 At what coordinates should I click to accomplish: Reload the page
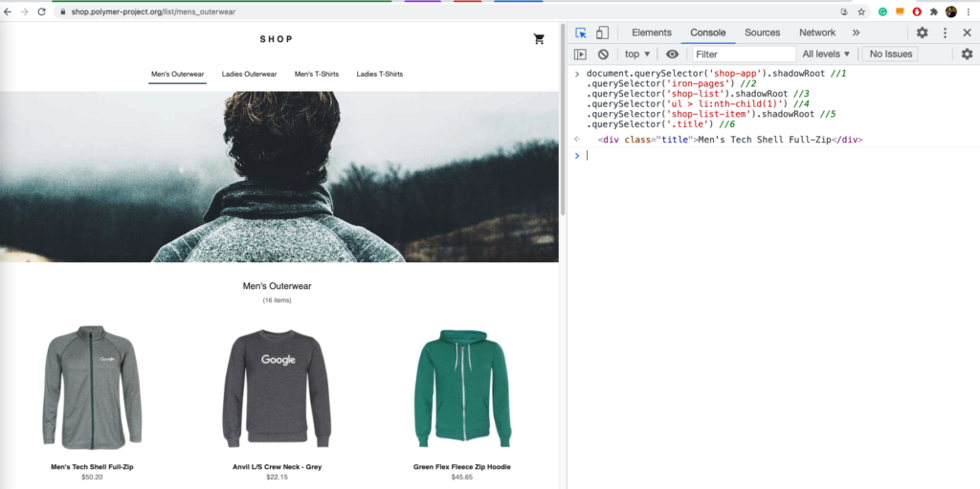[41, 11]
